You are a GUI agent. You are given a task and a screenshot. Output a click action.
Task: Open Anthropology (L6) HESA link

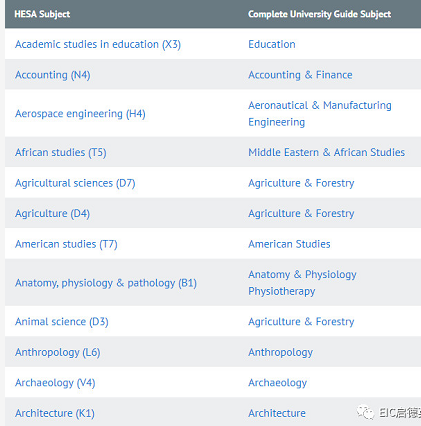pos(58,352)
